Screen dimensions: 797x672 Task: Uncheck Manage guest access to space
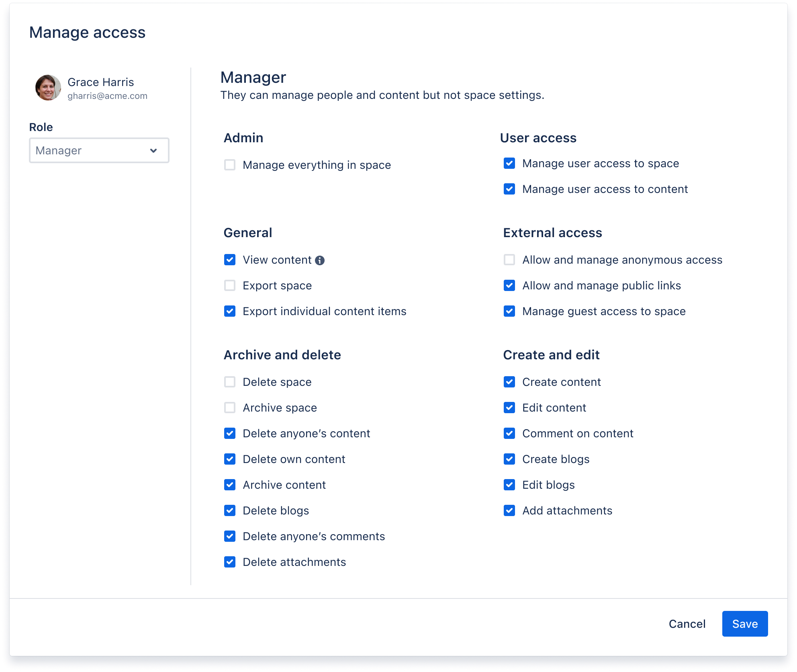[x=509, y=311]
